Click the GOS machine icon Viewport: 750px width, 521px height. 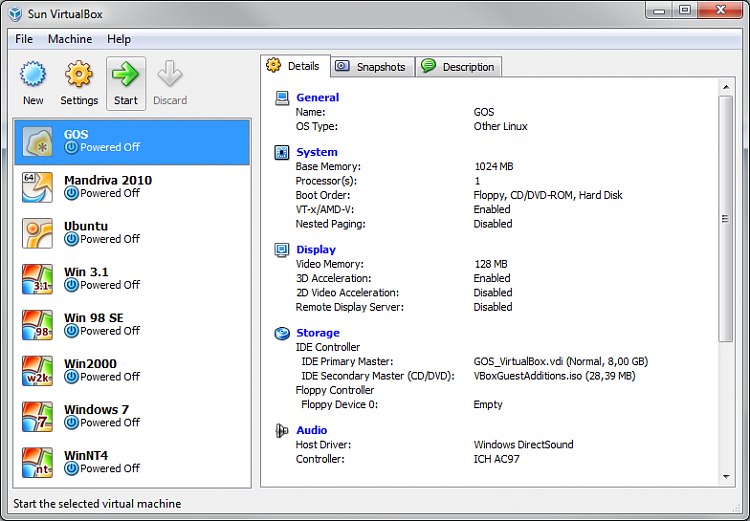pyautogui.click(x=38, y=142)
